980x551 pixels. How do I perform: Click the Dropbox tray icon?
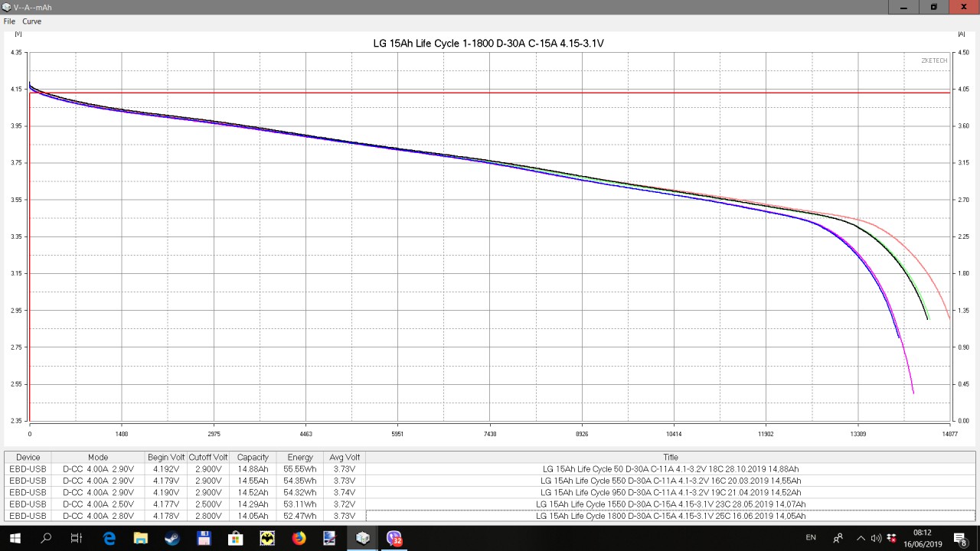tap(891, 538)
